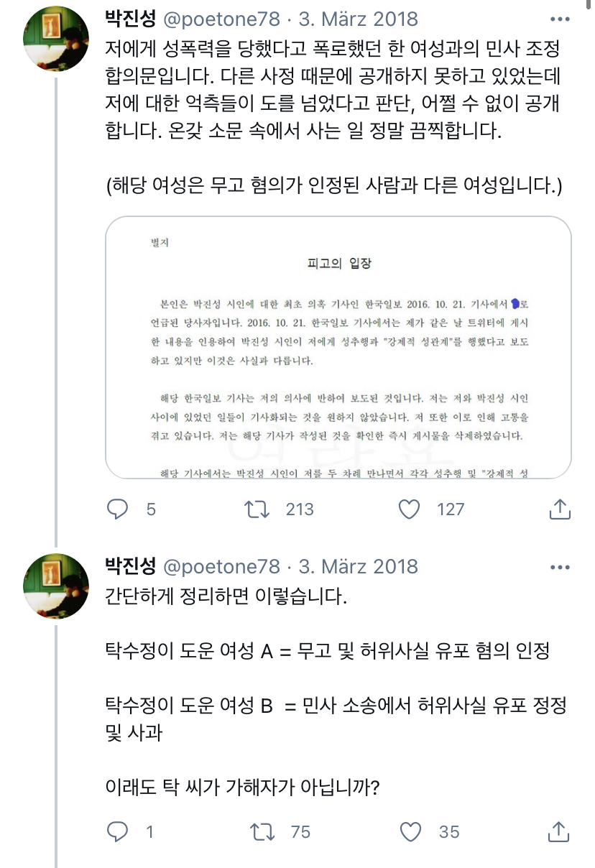The width and height of the screenshot is (595, 868).
Task: Click @poetone78 handle in second tweet
Action: [221, 566]
